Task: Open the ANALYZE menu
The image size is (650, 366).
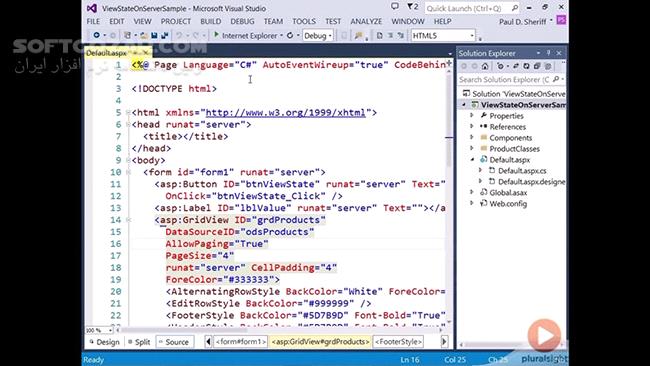Action: click(x=366, y=21)
